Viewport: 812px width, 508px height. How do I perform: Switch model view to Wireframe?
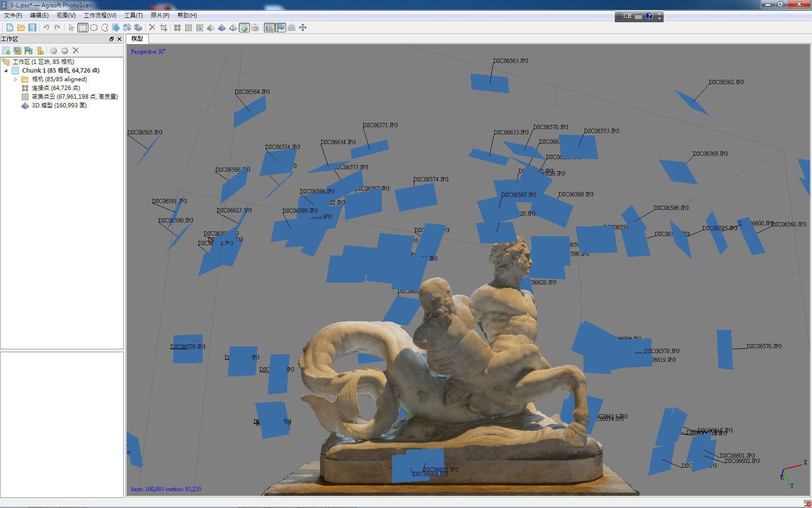tap(233, 28)
